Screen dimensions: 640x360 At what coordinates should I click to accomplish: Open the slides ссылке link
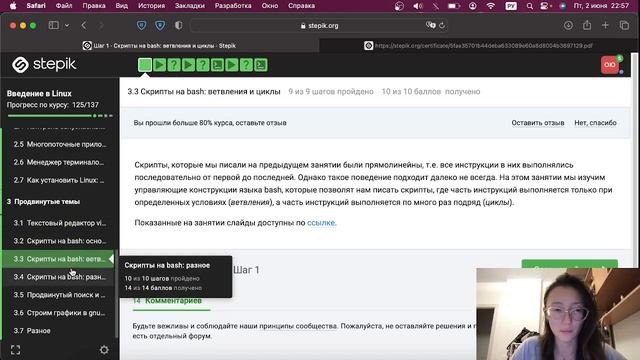tap(321, 222)
